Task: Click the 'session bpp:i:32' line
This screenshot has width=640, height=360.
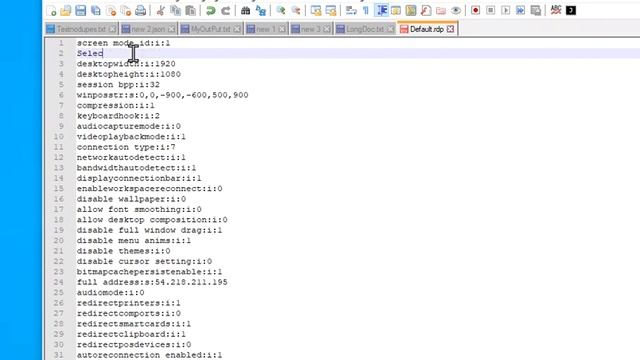Action: (x=118, y=85)
